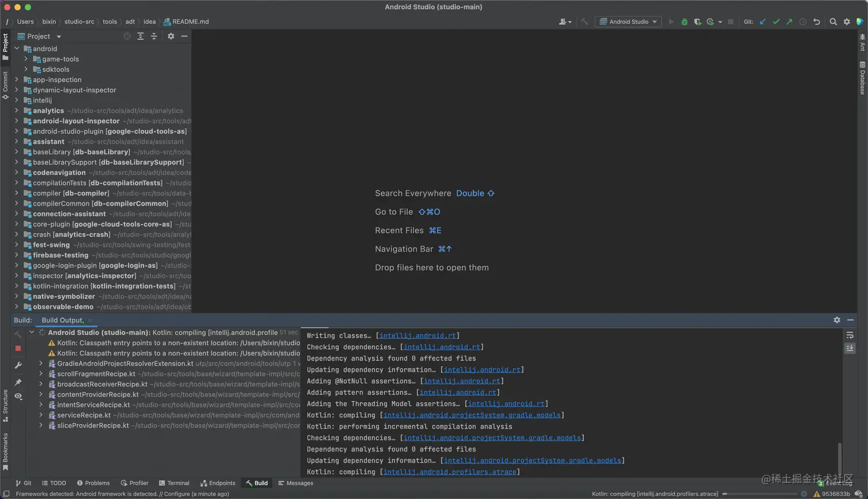868x499 pixels.
Task: Collapse the Android Studio (studio-main) build node
Action: 32,332
